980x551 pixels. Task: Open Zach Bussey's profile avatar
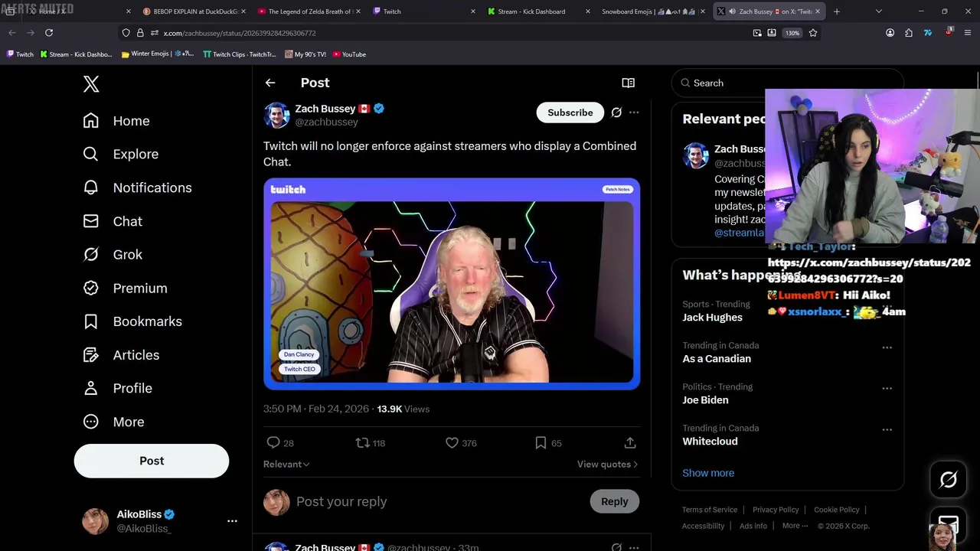(276, 115)
